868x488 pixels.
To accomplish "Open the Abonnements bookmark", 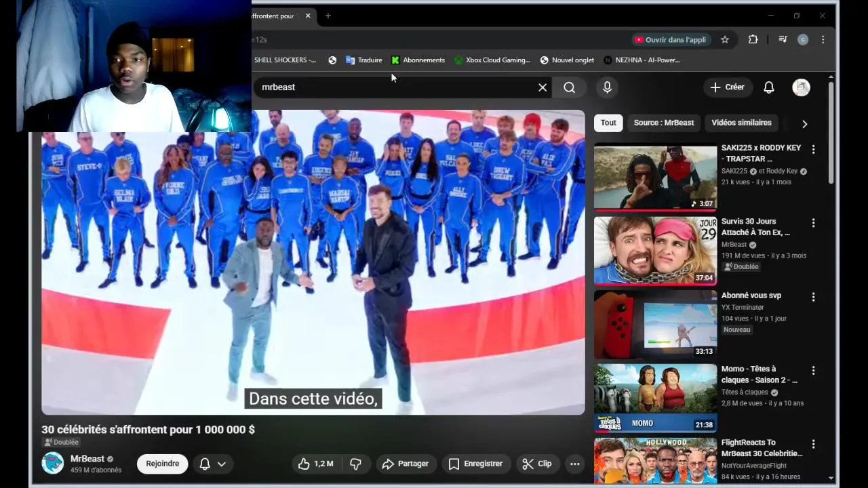I will (418, 60).
